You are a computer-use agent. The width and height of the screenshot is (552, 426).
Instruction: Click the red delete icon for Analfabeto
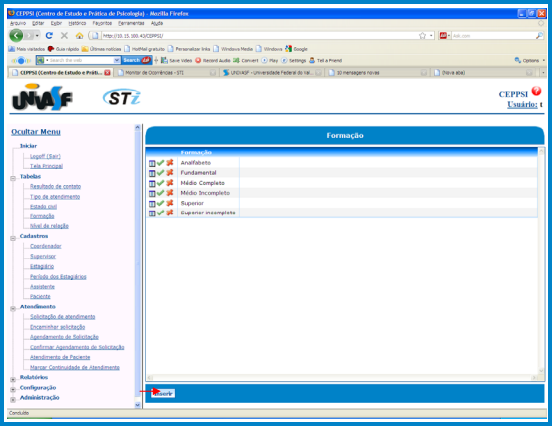tap(170, 163)
